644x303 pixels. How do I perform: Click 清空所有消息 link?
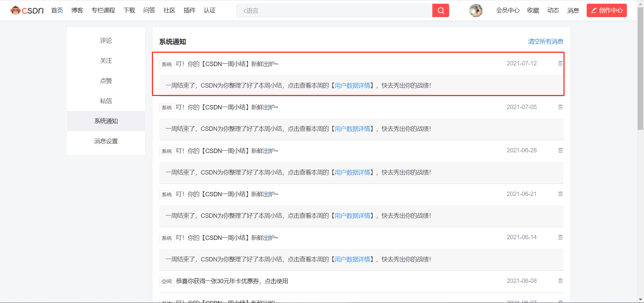(x=546, y=42)
